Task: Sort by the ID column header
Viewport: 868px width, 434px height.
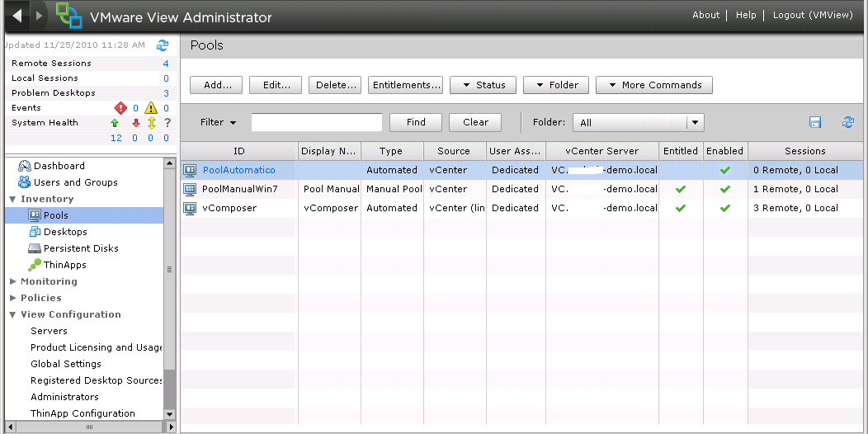Action: [x=239, y=151]
